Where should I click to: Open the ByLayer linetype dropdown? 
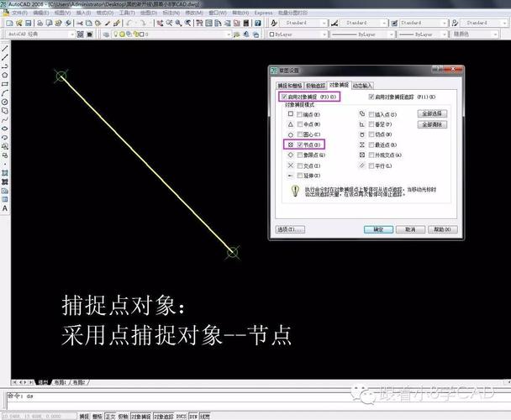point(362,34)
